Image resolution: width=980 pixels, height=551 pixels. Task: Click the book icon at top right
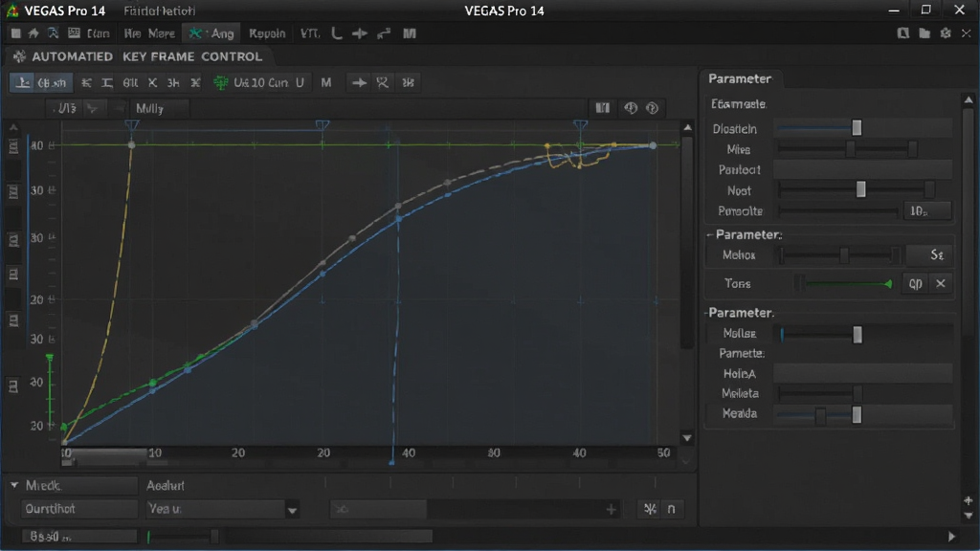tap(903, 33)
